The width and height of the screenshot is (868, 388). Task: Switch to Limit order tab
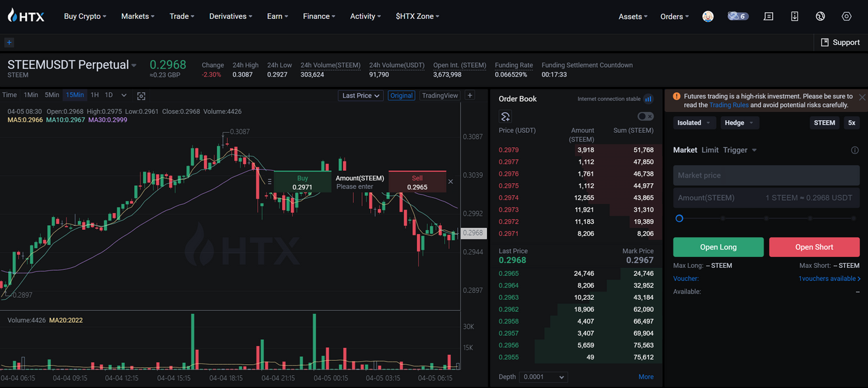[x=710, y=150]
